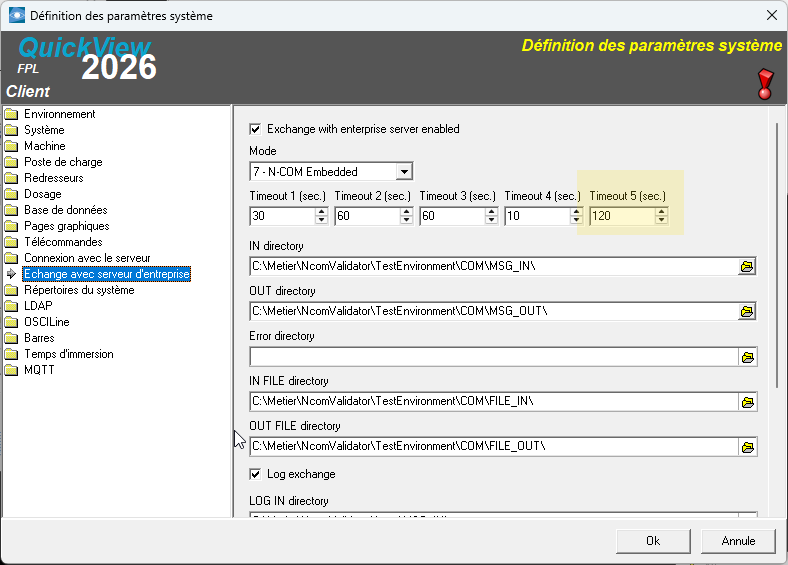788x565 pixels.
Task: Select Système in the settings tree
Action: (x=44, y=130)
